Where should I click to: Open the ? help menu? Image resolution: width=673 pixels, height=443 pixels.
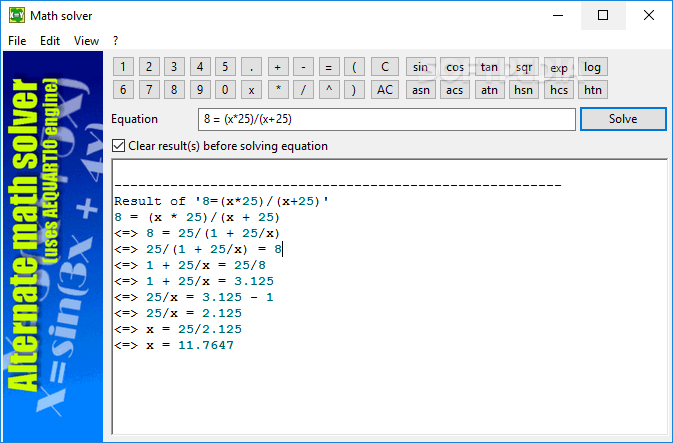click(115, 41)
